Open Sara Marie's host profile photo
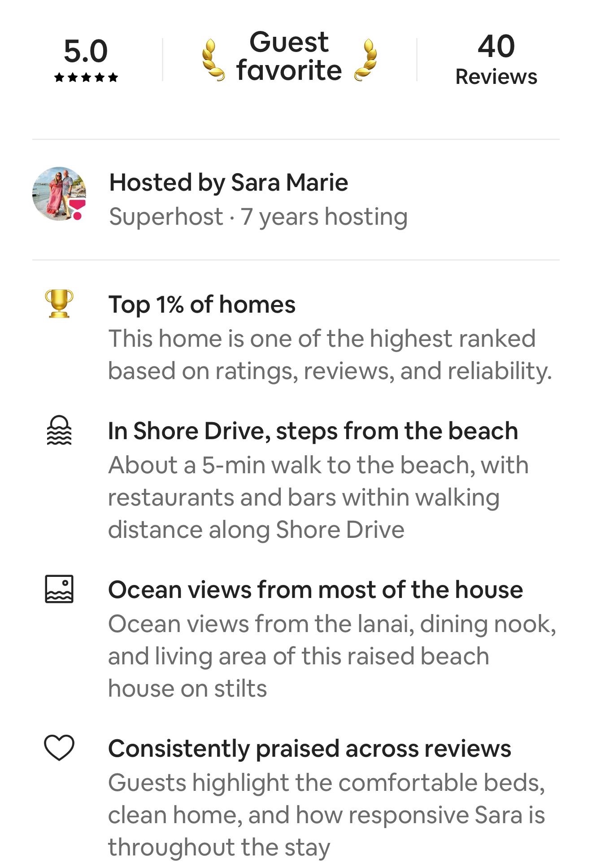The image size is (592, 868). coord(59,194)
